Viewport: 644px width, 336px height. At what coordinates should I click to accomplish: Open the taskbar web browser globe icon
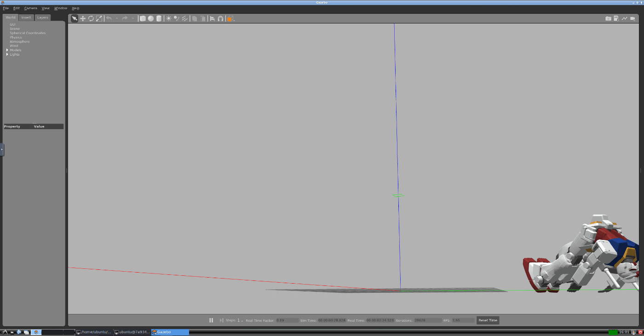click(x=19, y=332)
